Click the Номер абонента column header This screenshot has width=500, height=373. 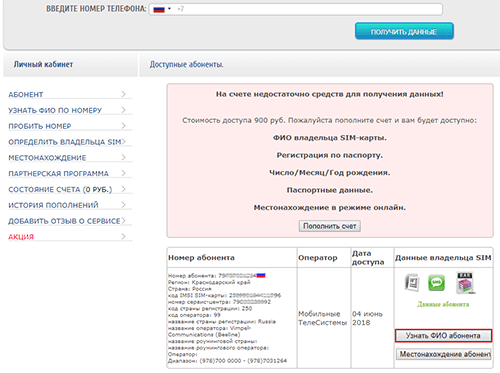tap(201, 258)
